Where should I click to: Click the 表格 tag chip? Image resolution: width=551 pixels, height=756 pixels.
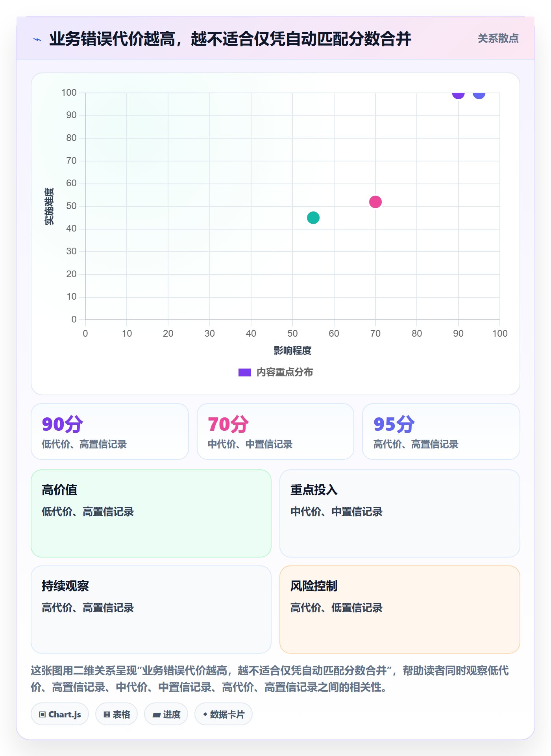coord(116,714)
